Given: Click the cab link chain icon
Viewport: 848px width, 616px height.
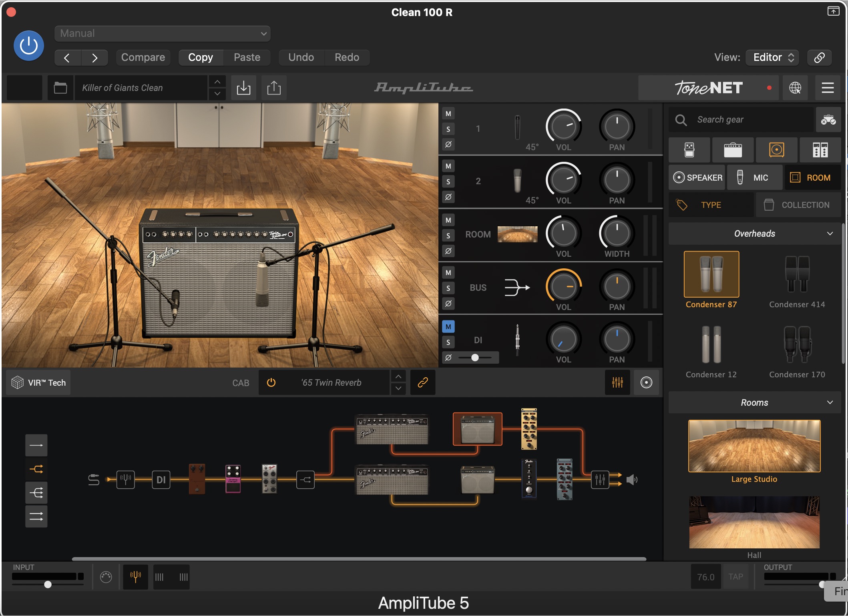Looking at the screenshot, I should pos(423,382).
